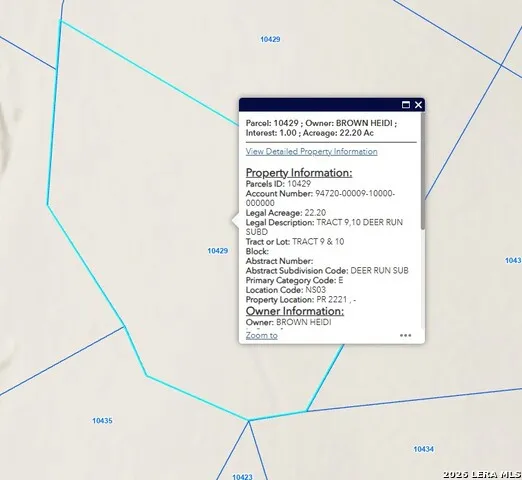Click the popup summary line with BROWN HEIDI
This screenshot has width=522, height=480.
tap(321, 128)
